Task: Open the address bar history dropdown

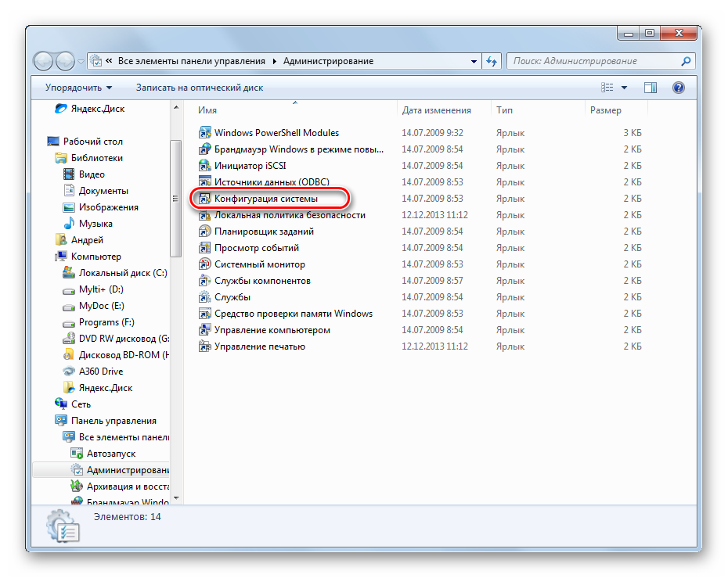Action: pos(474,61)
